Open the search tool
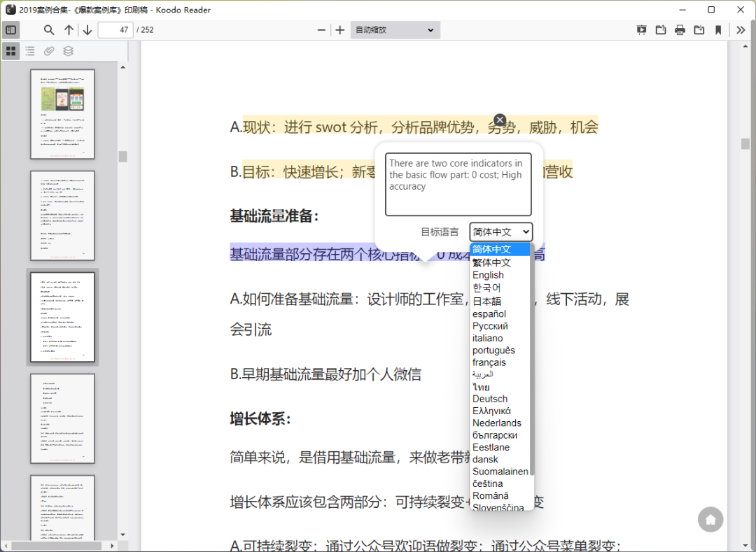 point(48,30)
